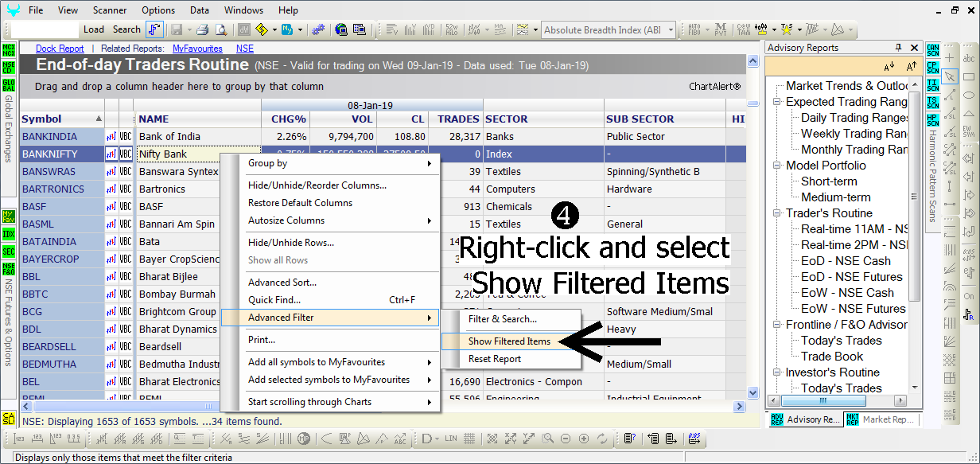Image resolution: width=980 pixels, height=464 pixels.
Task: Click the SEC sidebar icon
Action: click(x=9, y=251)
